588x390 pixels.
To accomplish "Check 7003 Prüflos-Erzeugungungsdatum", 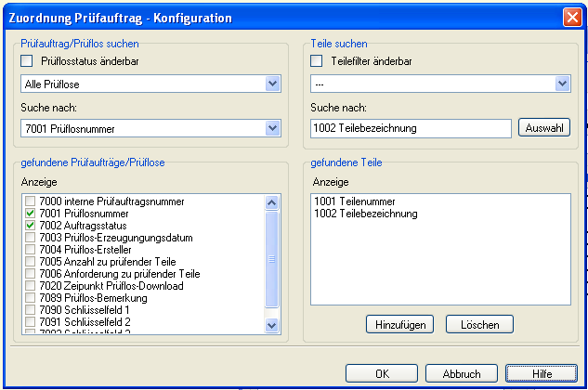I will (30, 238).
